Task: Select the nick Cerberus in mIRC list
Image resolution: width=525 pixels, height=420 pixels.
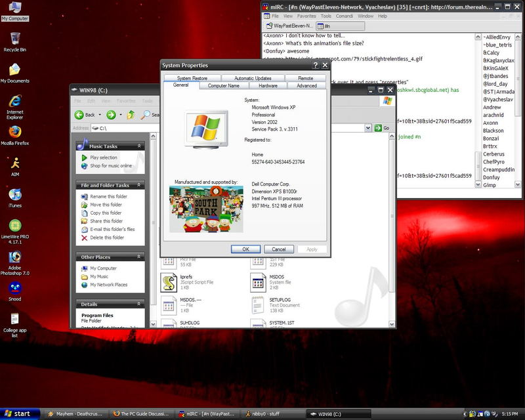Action: tap(493, 154)
